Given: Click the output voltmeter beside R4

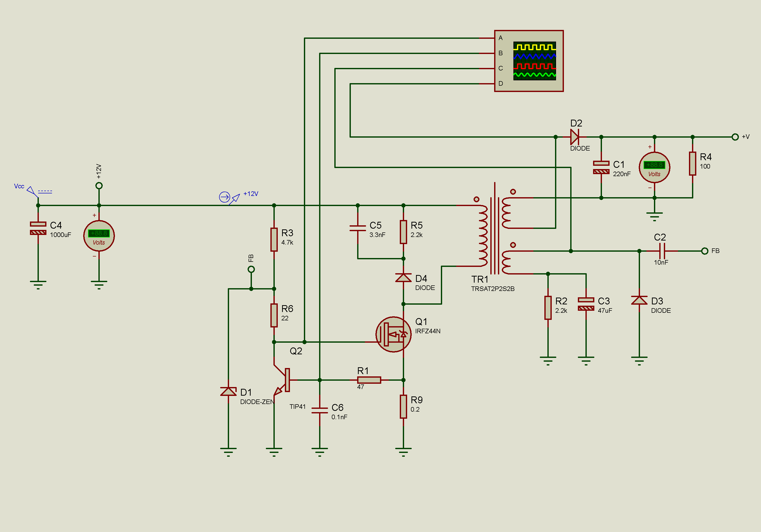Looking at the screenshot, I should click(x=654, y=167).
